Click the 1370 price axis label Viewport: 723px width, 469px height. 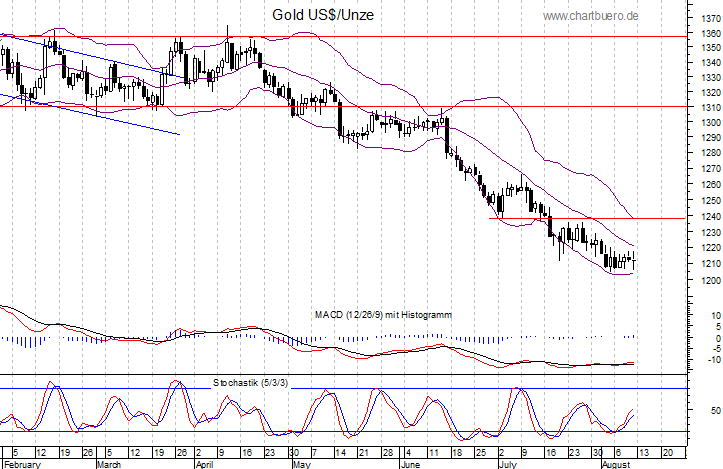pos(711,19)
